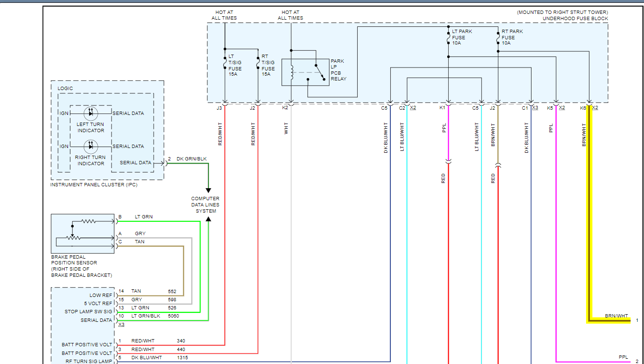The height and width of the screenshot is (364, 644).
Task: Select the RT T/SIG 15A fuse symbol
Action: 258,63
